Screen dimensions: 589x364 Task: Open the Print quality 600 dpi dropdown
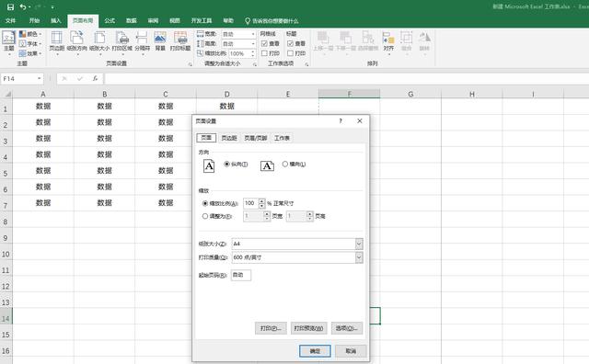(x=359, y=257)
